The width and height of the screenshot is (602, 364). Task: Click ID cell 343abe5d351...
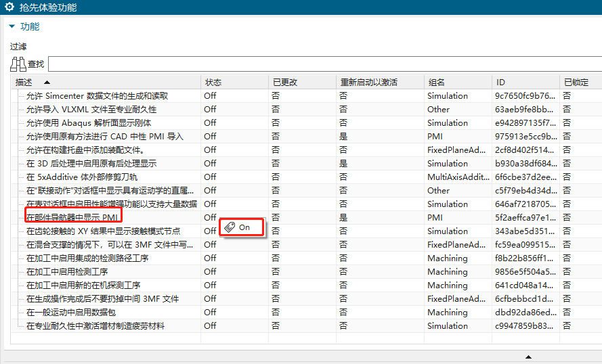coord(525,231)
